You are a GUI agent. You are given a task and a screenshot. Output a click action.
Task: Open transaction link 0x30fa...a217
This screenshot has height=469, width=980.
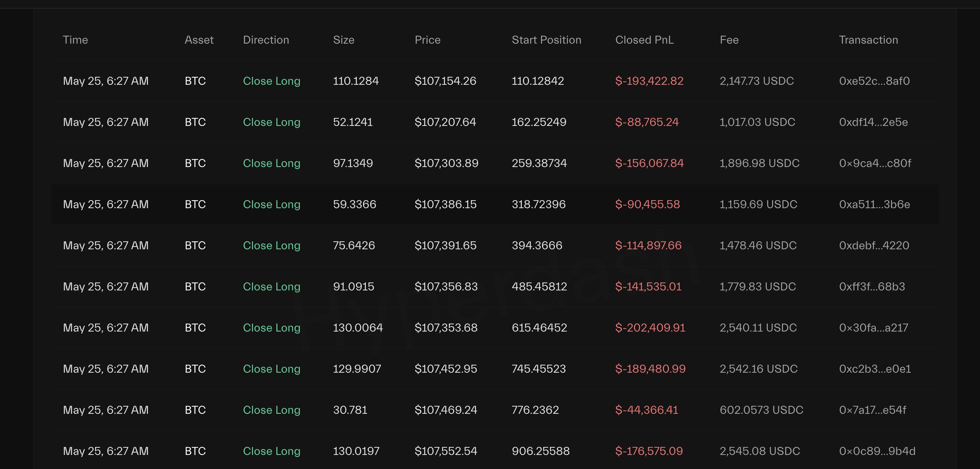pyautogui.click(x=873, y=328)
